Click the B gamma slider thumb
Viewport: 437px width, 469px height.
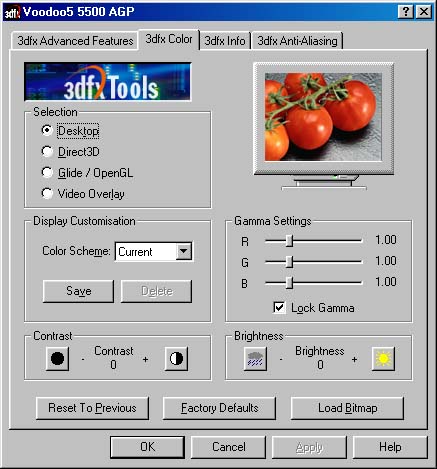click(290, 283)
